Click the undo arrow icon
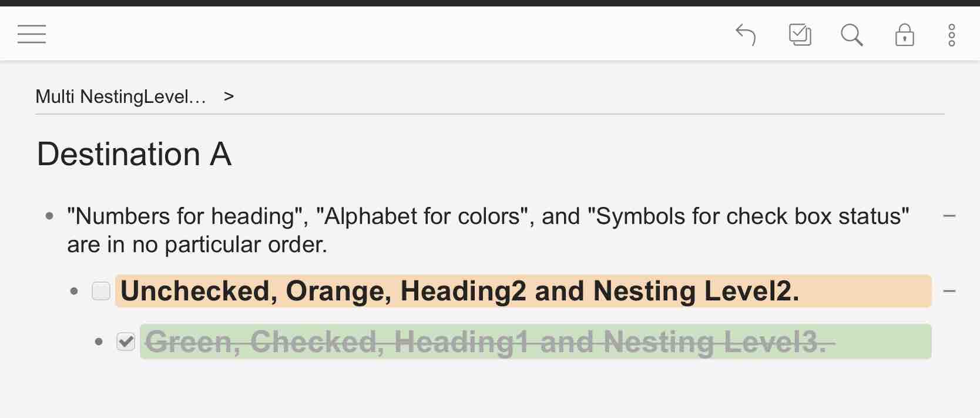 [746, 35]
